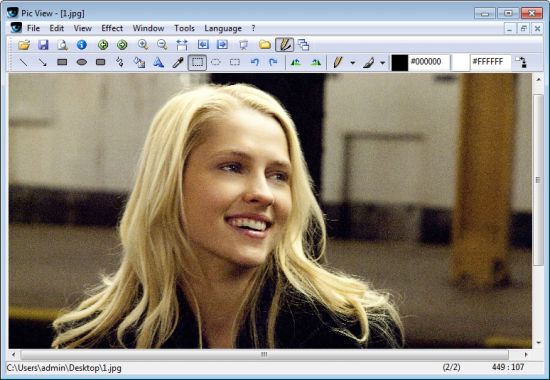Image resolution: width=550 pixels, height=380 pixels.
Task: Open the Edit menu
Action: pos(56,28)
